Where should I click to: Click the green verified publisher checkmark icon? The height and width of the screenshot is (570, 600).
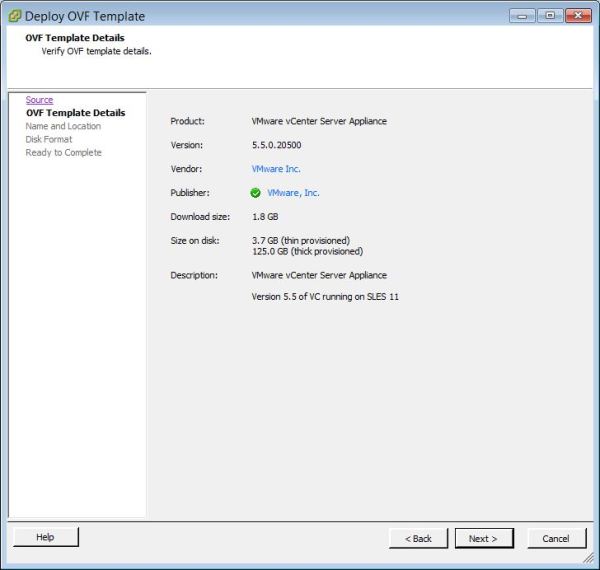pyautogui.click(x=256, y=193)
